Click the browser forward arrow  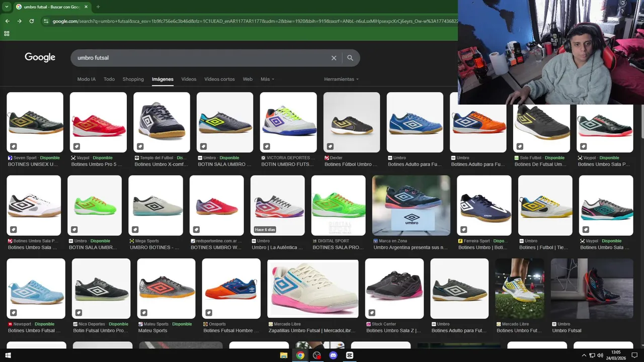click(x=19, y=21)
